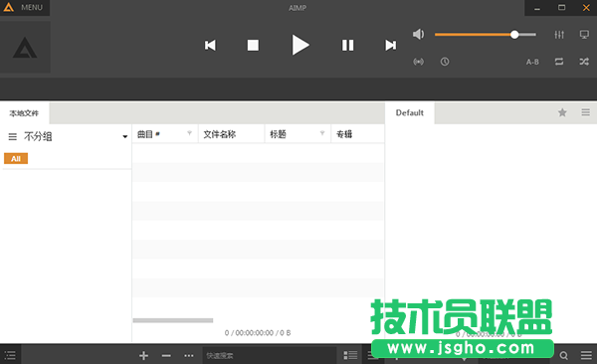Remove items with the minus icon
597x364 pixels.
click(166, 356)
